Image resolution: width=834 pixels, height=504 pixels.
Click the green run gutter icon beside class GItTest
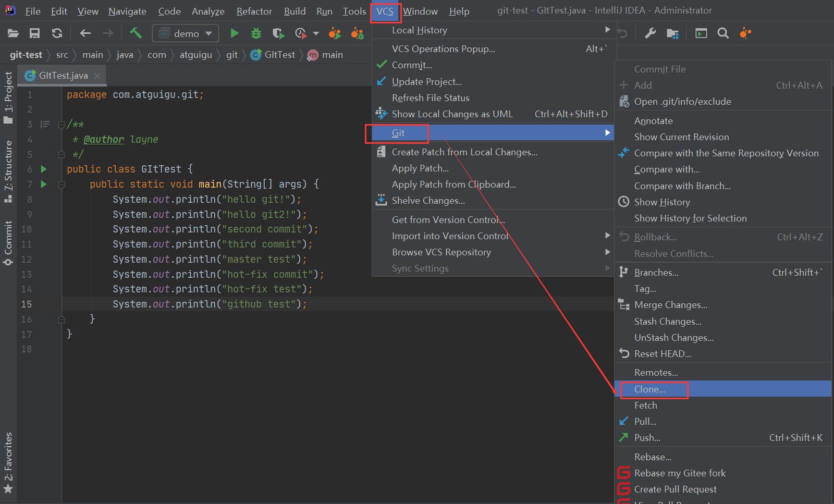44,169
